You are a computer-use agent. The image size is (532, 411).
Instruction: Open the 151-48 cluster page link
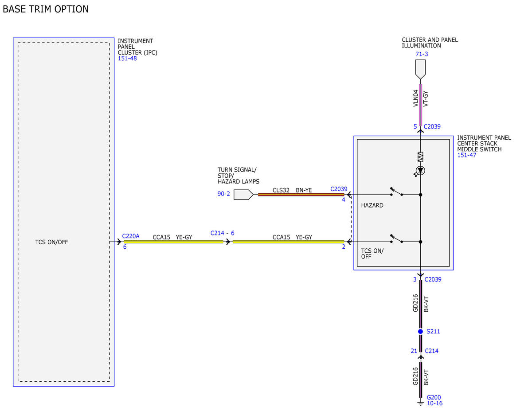point(127,59)
